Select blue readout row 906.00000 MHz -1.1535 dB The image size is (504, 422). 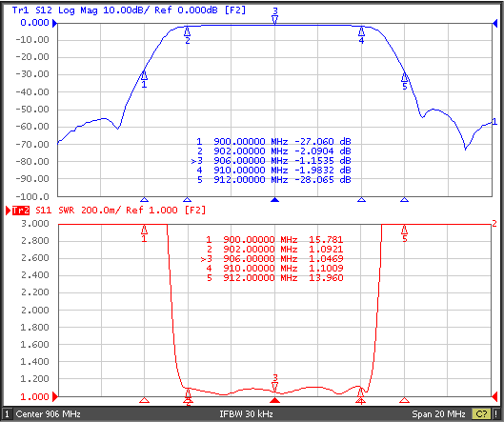coord(271,161)
